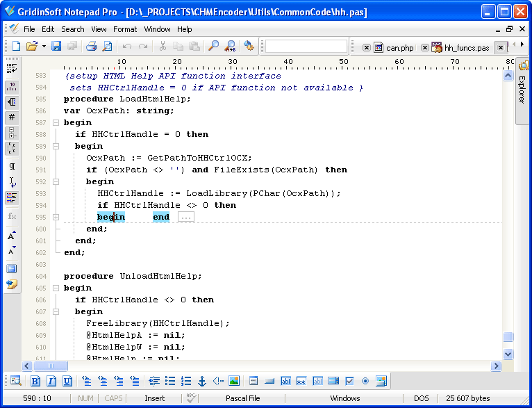The height and width of the screenshot is (408, 532).
Task: Increase font size in sidebar
Action: [x=12, y=235]
